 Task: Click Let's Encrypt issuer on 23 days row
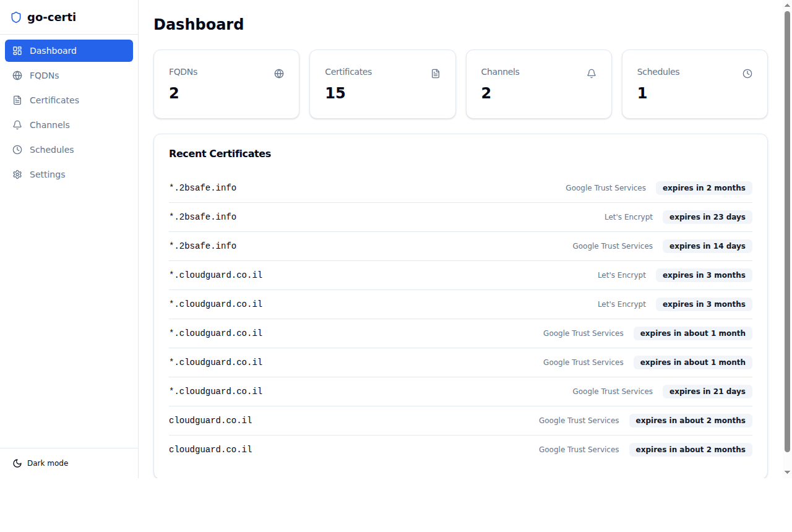tap(629, 217)
